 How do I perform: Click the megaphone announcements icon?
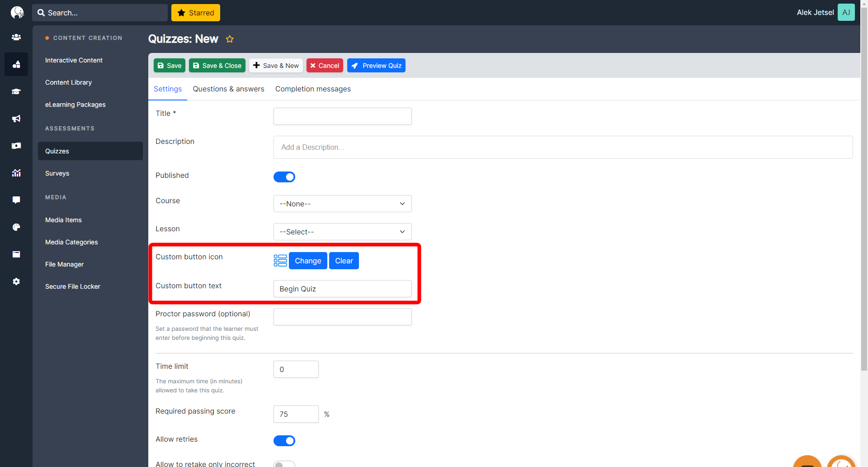coord(16,119)
